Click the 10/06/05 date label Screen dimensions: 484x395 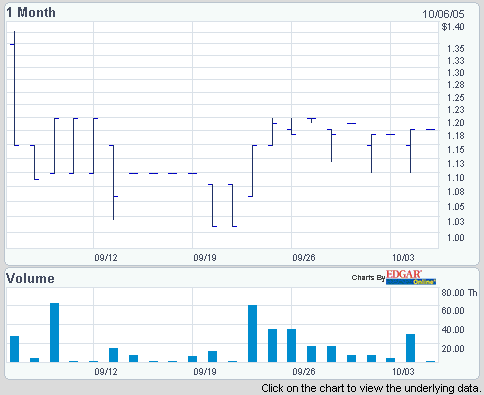[x=443, y=14]
